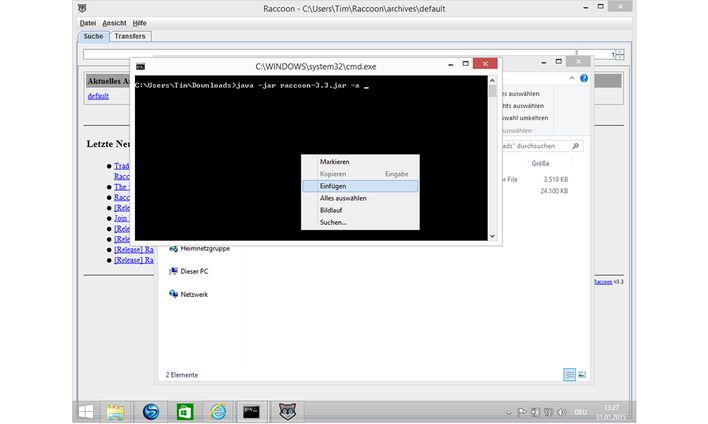708x424 pixels.
Task: Open the bottom [Release] Ra news link
Action: tap(134, 260)
